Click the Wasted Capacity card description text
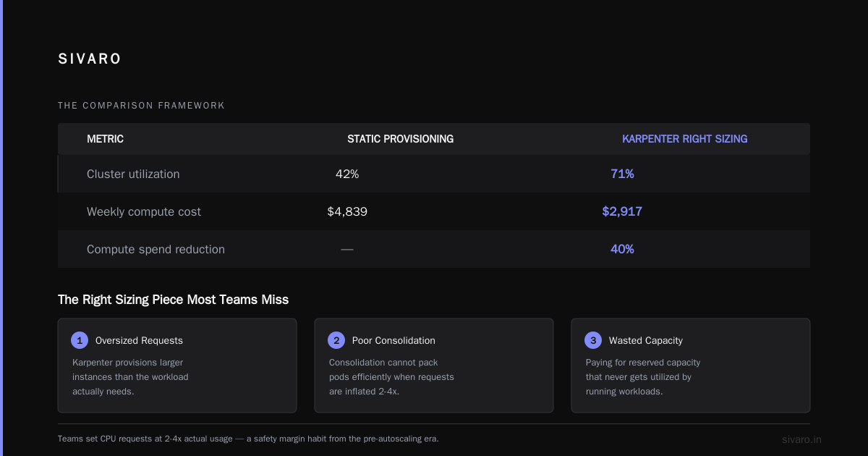 tap(643, 376)
